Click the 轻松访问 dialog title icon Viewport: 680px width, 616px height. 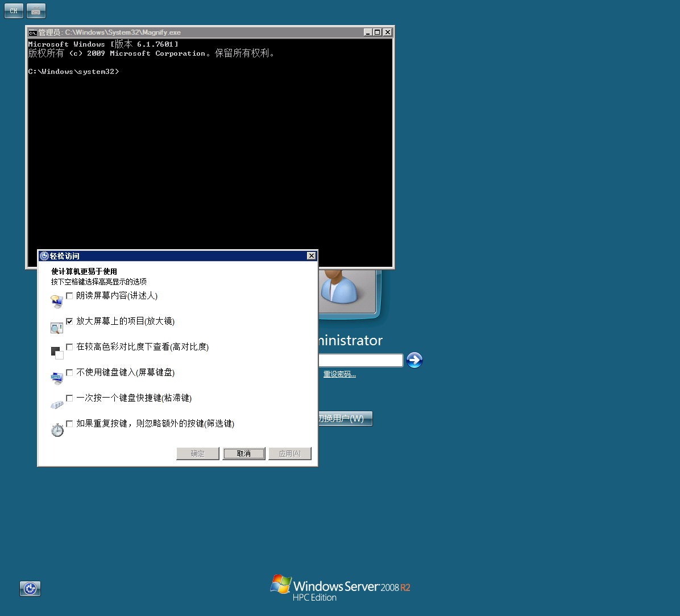pyautogui.click(x=44, y=256)
